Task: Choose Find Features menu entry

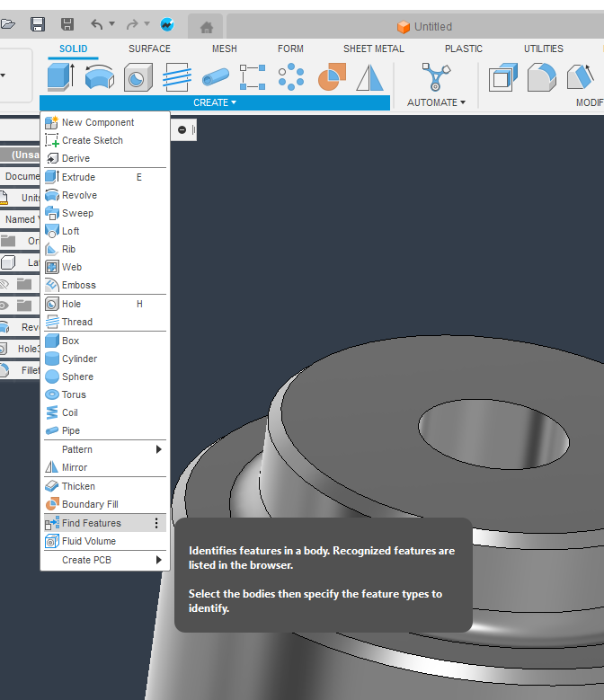Action: click(105, 523)
